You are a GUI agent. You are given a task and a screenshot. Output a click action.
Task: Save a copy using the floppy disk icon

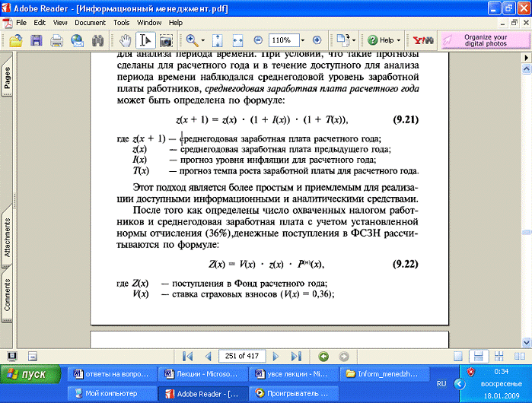click(x=37, y=40)
